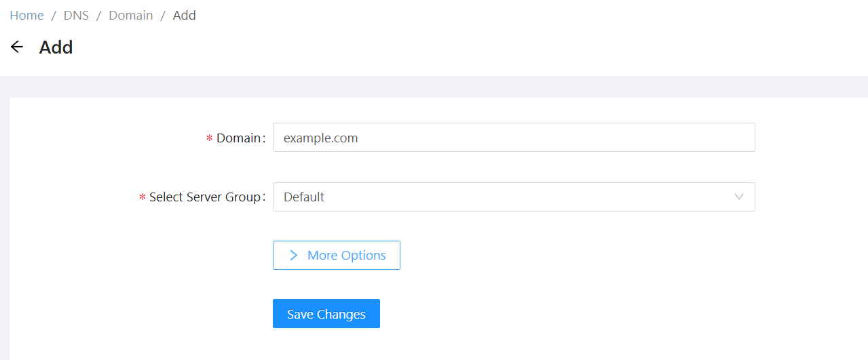The width and height of the screenshot is (868, 360).
Task: Click the breadcrumb slash after DNS
Action: pyautogui.click(x=99, y=16)
